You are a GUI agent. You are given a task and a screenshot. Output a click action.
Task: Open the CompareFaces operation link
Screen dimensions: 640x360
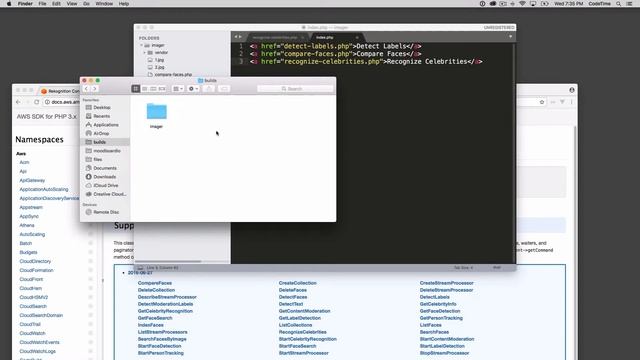tap(155, 283)
